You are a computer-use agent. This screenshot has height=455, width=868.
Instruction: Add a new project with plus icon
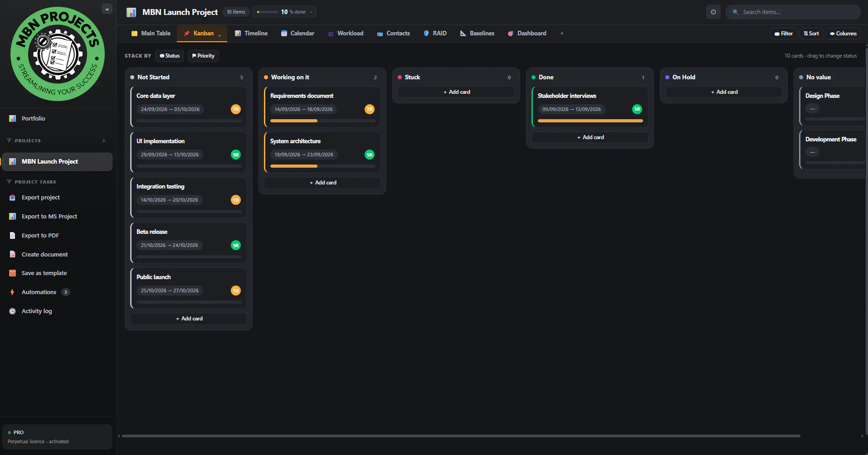tap(104, 140)
